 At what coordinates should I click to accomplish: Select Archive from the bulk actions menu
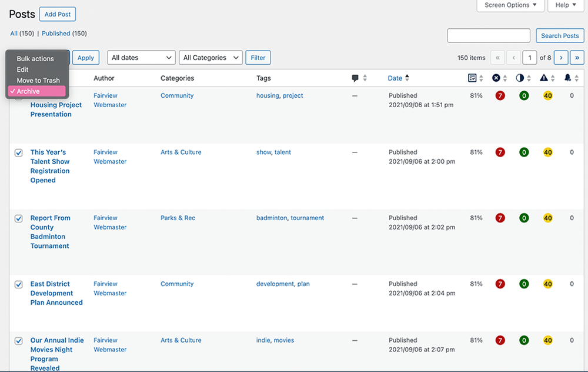(x=28, y=91)
